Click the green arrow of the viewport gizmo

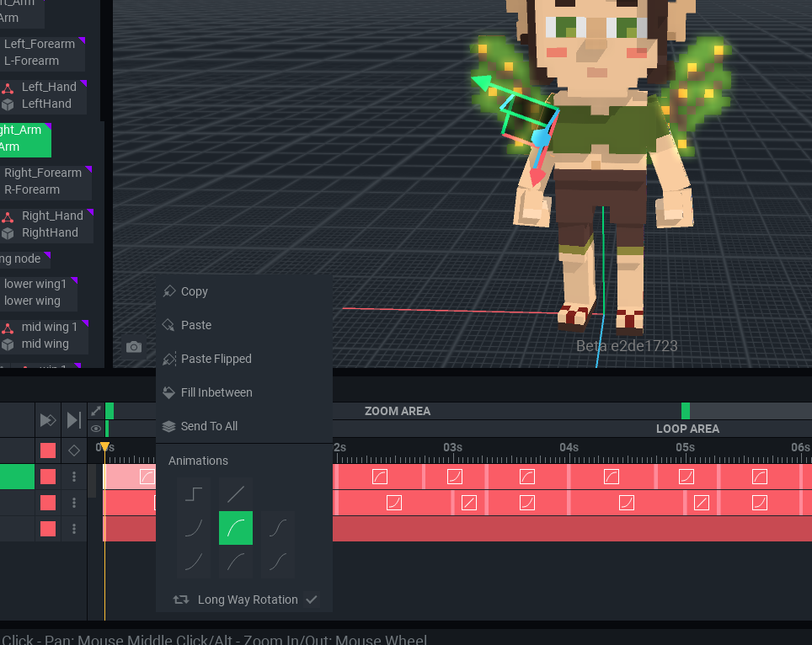482,83
